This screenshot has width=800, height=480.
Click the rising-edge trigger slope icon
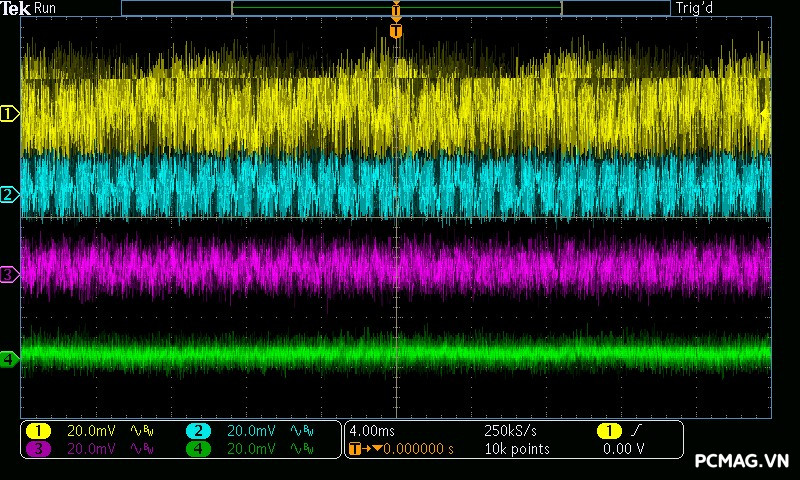click(x=637, y=431)
